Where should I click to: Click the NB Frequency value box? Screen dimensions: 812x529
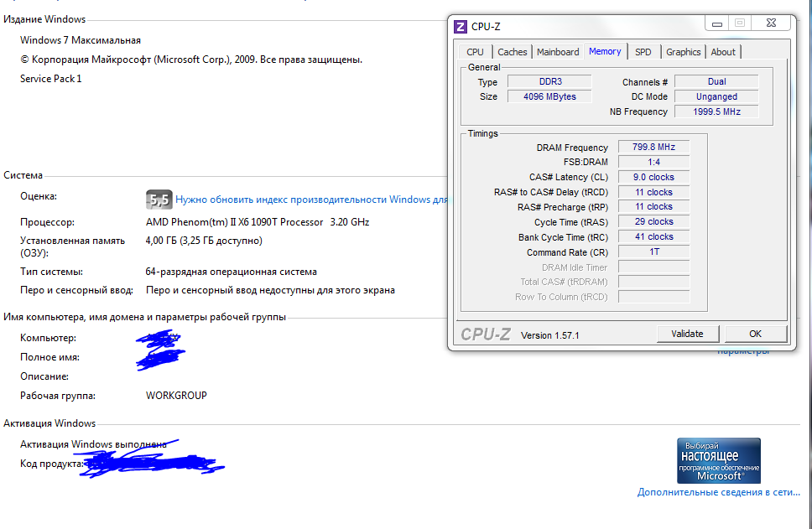716,112
